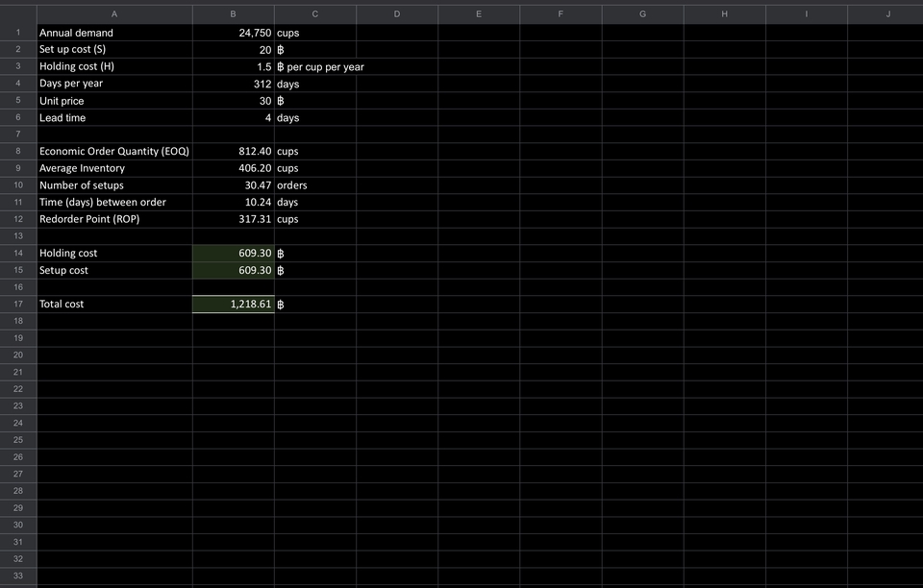Click the Average Inventory label

(x=82, y=168)
